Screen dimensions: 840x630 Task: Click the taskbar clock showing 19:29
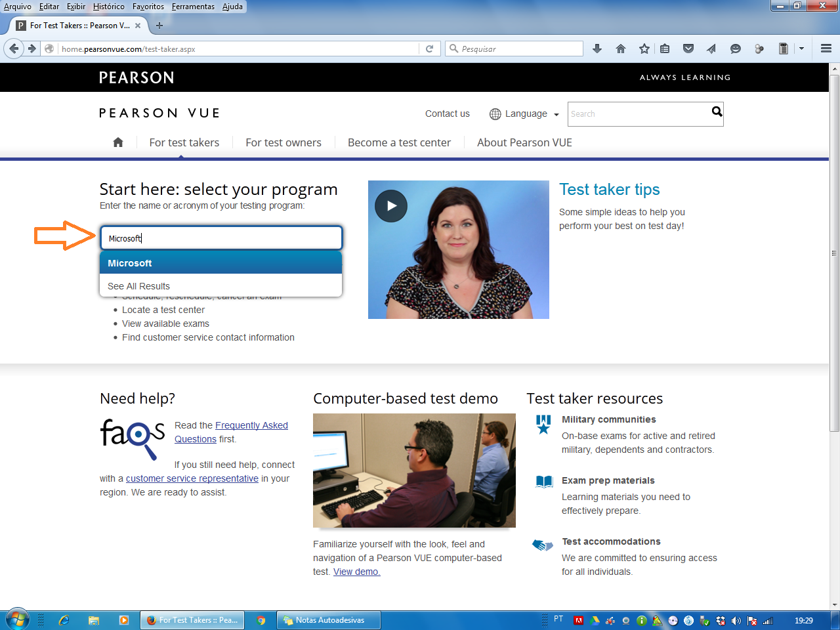804,620
